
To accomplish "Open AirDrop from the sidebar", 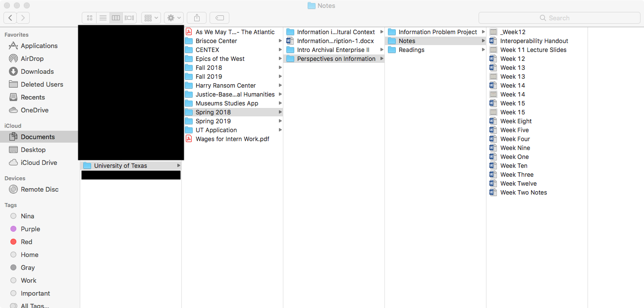I will tap(32, 58).
